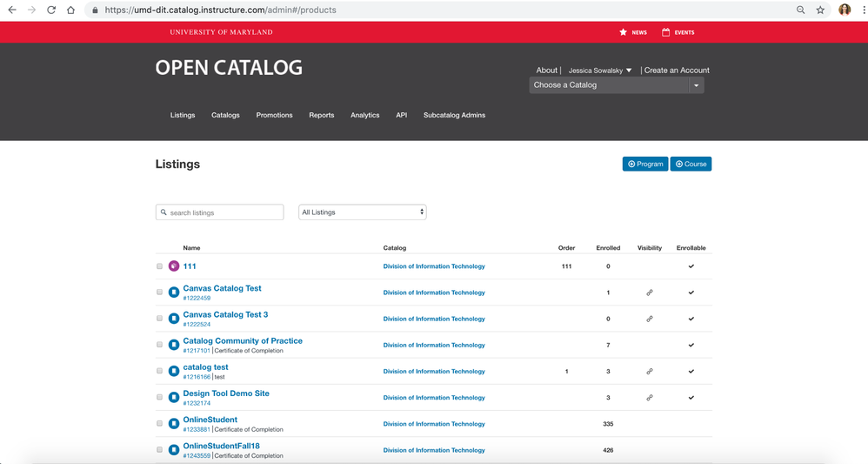Open the listing link named 111

point(190,266)
